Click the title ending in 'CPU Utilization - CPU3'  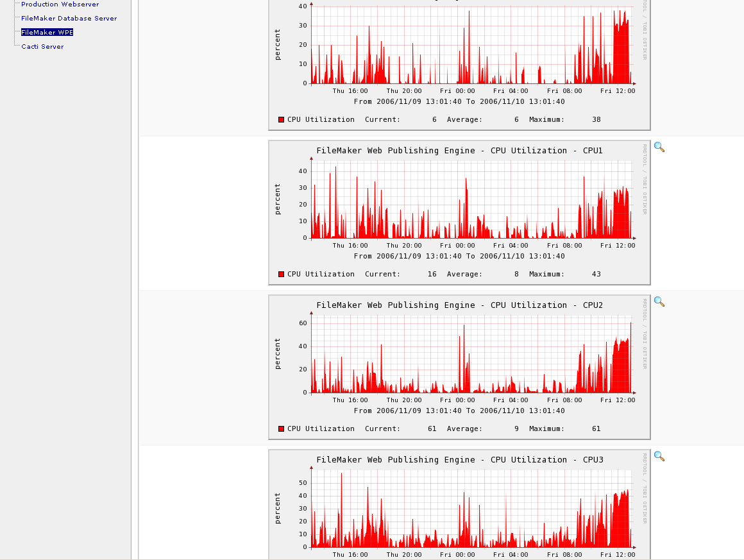tap(459, 460)
